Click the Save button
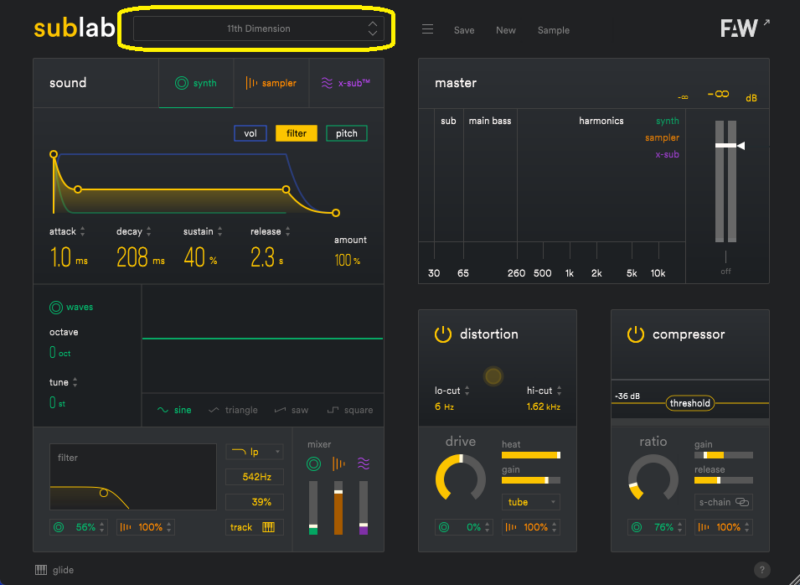This screenshot has width=800, height=585. click(464, 30)
